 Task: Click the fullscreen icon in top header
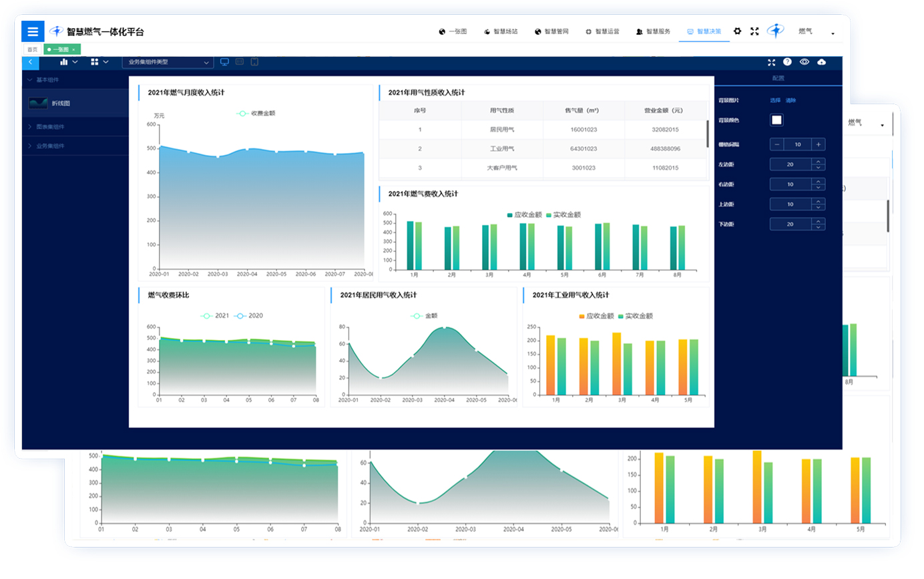(x=754, y=31)
